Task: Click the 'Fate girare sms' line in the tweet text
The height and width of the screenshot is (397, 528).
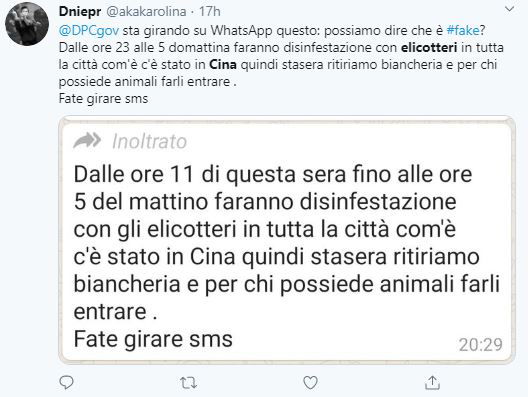Action: [x=103, y=99]
